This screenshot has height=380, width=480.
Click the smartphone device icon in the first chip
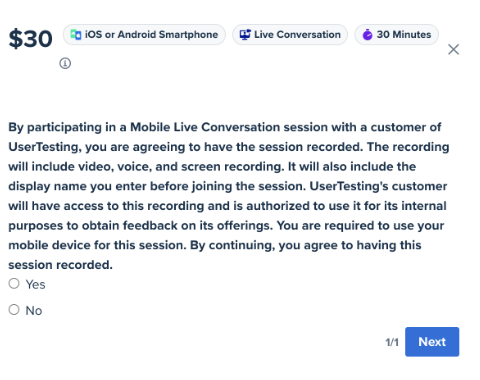(x=76, y=34)
